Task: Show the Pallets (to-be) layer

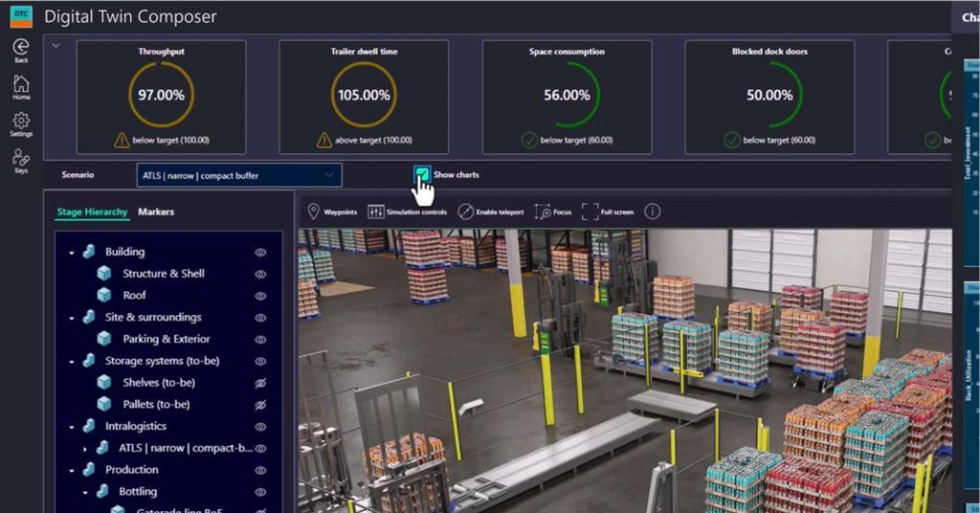Action: (x=260, y=405)
